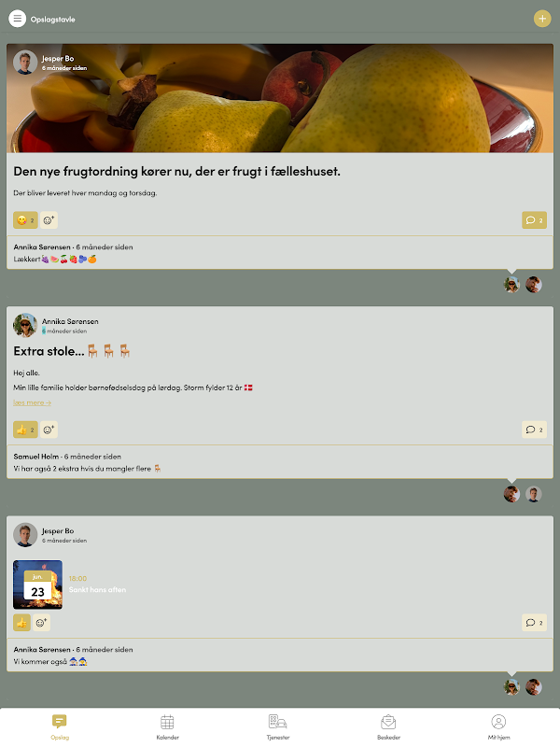
Task: Toggle the yummy-face reaction on the fruit post
Action: tap(25, 220)
